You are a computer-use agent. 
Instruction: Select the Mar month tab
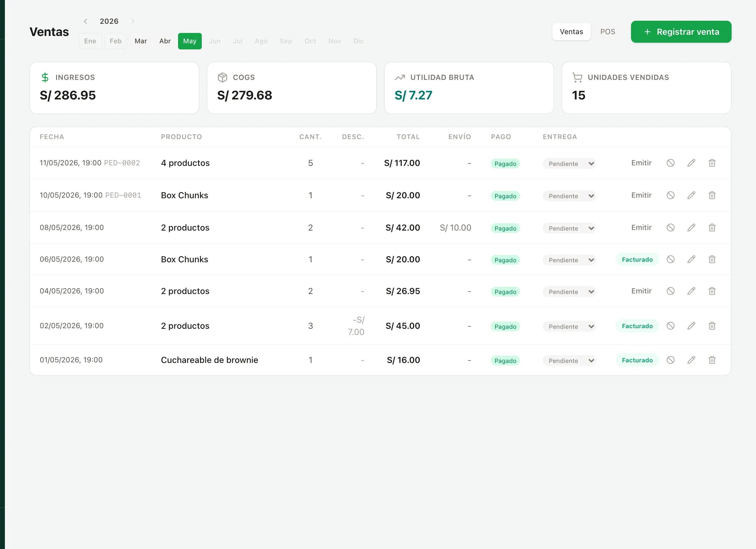141,41
